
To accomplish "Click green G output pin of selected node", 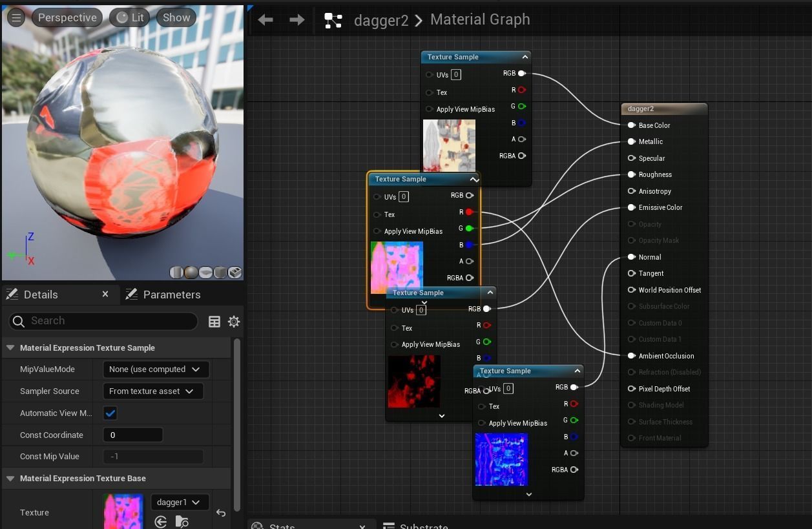I will pos(470,228).
